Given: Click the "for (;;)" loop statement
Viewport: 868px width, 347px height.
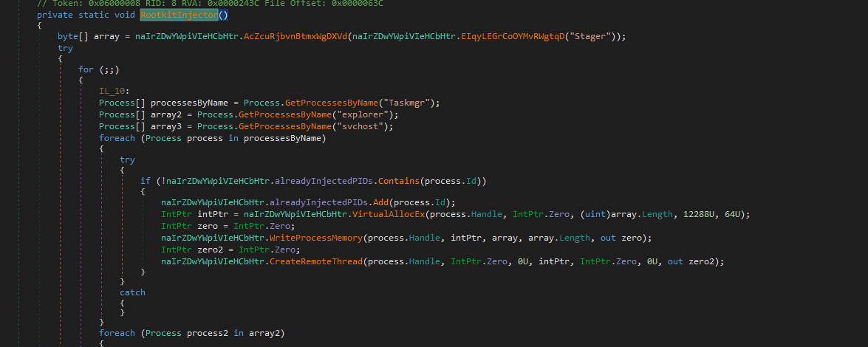Looking at the screenshot, I should (98, 69).
